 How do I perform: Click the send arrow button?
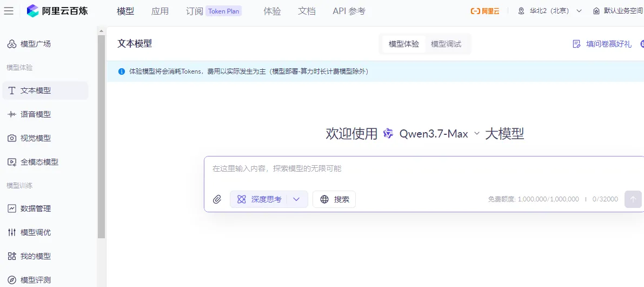pos(633,199)
